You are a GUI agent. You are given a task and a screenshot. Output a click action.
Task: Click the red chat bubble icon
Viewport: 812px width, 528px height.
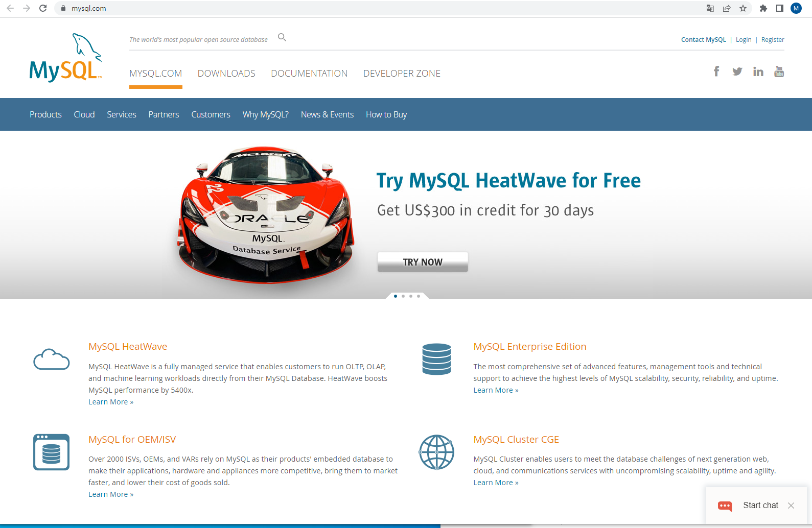click(x=725, y=506)
